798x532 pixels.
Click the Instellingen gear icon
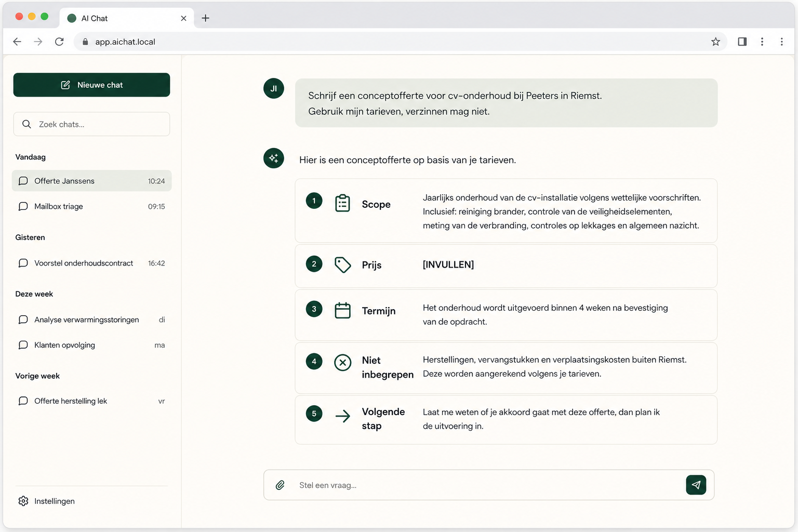(x=23, y=501)
